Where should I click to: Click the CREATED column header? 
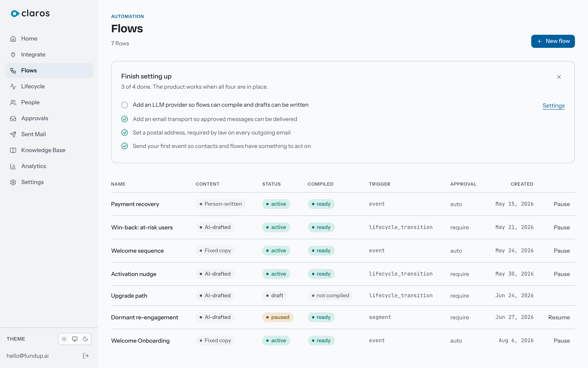[522, 184]
